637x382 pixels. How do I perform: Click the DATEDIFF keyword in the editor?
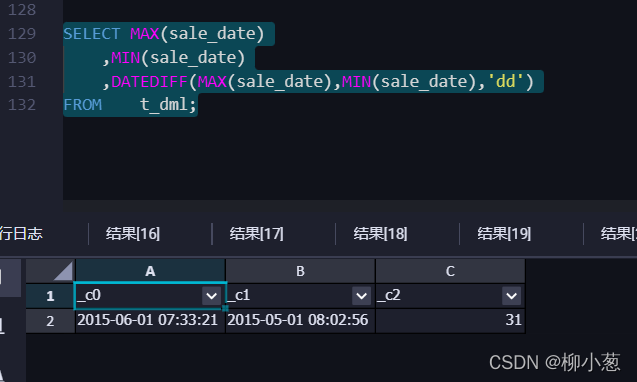coord(149,82)
